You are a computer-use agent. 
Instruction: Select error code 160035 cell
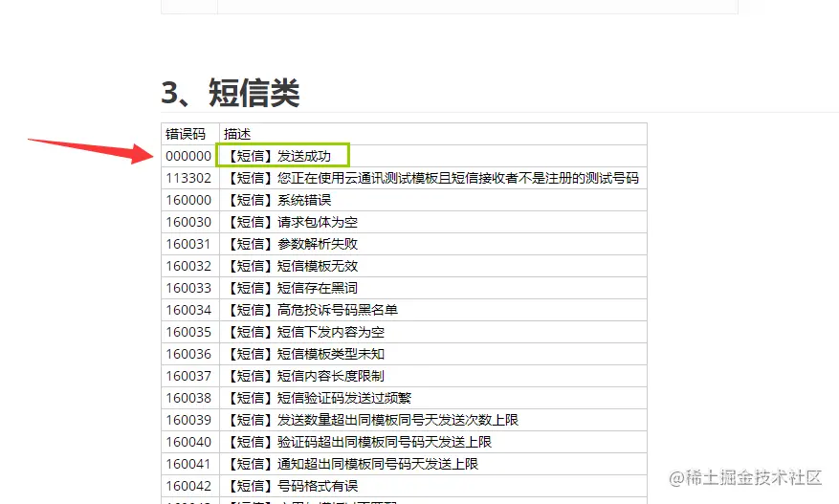(188, 332)
